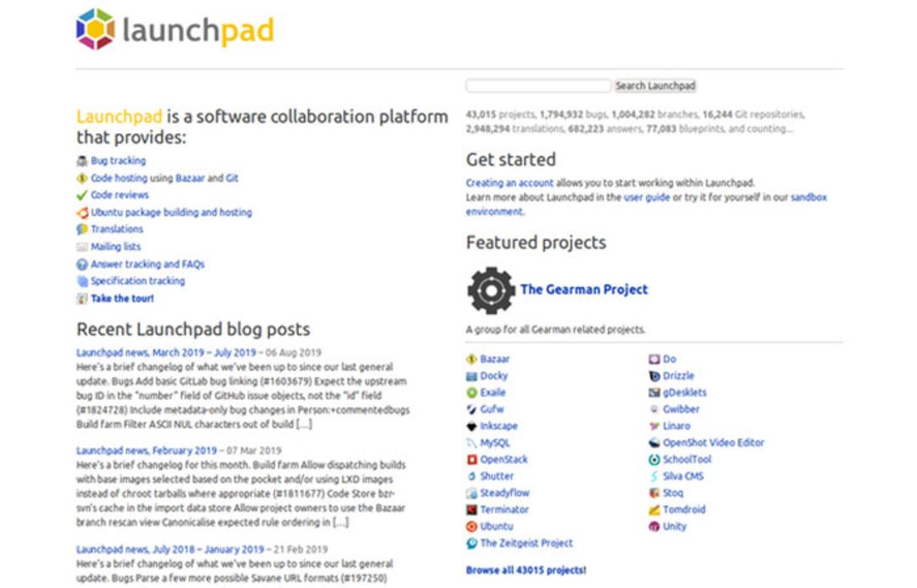The height and width of the screenshot is (588, 917).
Task: Click Browse all 43015 projects link
Action: 526,570
